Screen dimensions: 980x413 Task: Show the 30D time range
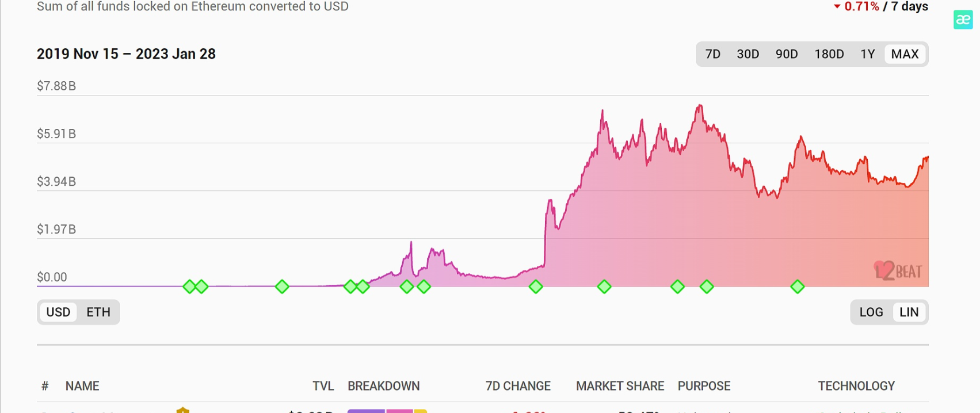(748, 54)
